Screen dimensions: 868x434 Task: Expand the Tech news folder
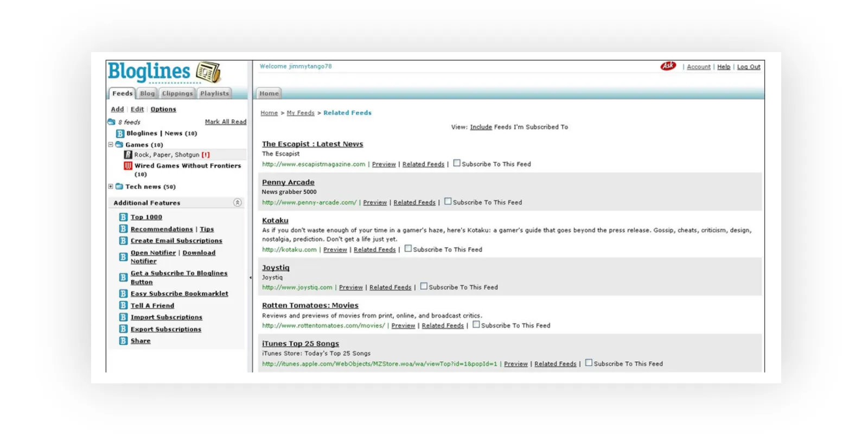(x=111, y=187)
